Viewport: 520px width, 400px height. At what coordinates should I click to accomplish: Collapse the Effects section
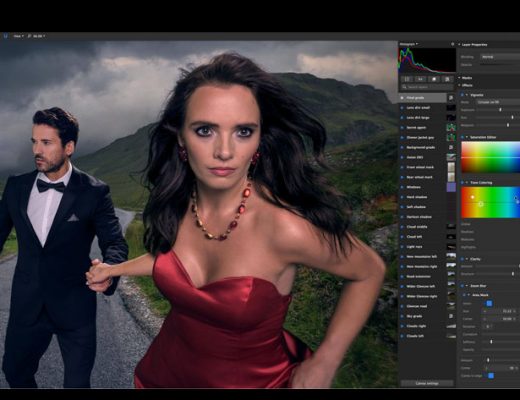tap(460, 85)
